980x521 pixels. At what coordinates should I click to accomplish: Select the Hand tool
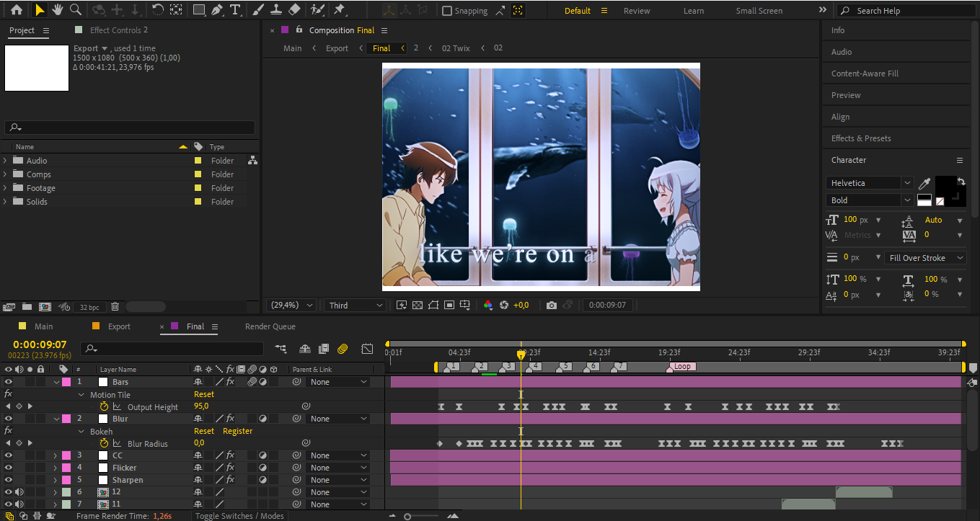[x=57, y=10]
